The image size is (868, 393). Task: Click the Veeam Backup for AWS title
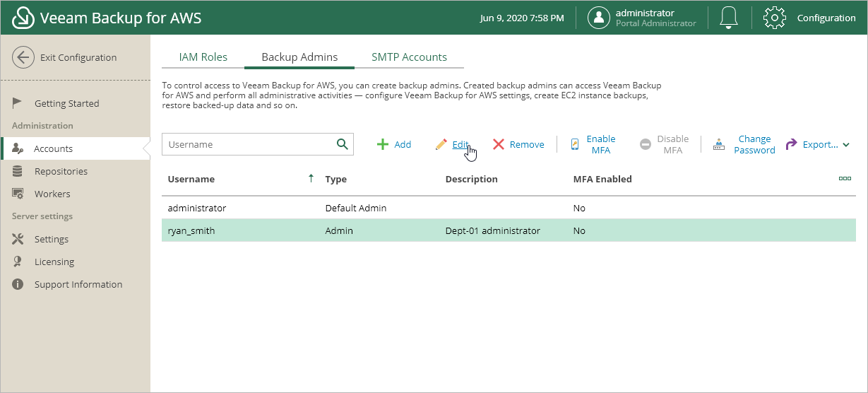[121, 18]
